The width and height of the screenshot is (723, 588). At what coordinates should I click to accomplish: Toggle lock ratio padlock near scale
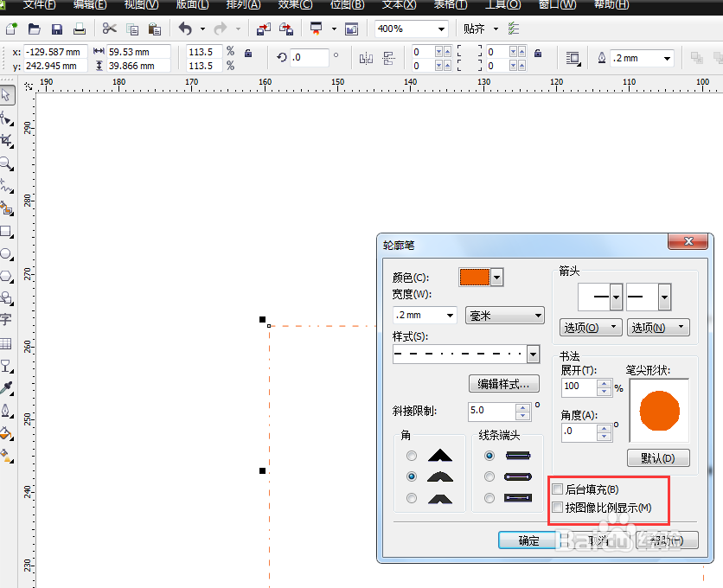tap(248, 53)
